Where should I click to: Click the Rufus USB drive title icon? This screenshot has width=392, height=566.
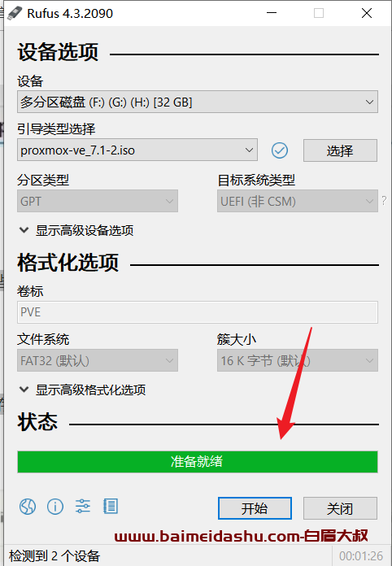[x=15, y=13]
